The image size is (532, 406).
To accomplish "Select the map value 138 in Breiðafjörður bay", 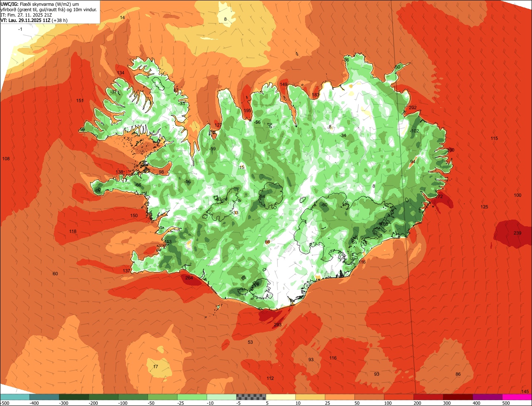I will tap(119, 172).
